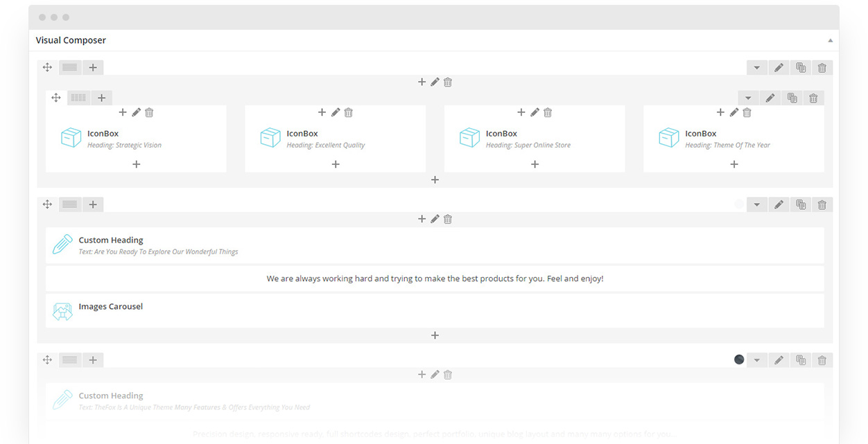This screenshot has width=868, height=444.
Task: Append element below Super Online Store
Action: (x=535, y=164)
